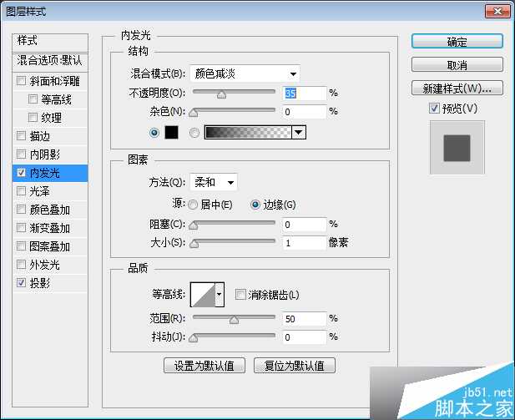Click the 不透明度 value field

[304, 94]
